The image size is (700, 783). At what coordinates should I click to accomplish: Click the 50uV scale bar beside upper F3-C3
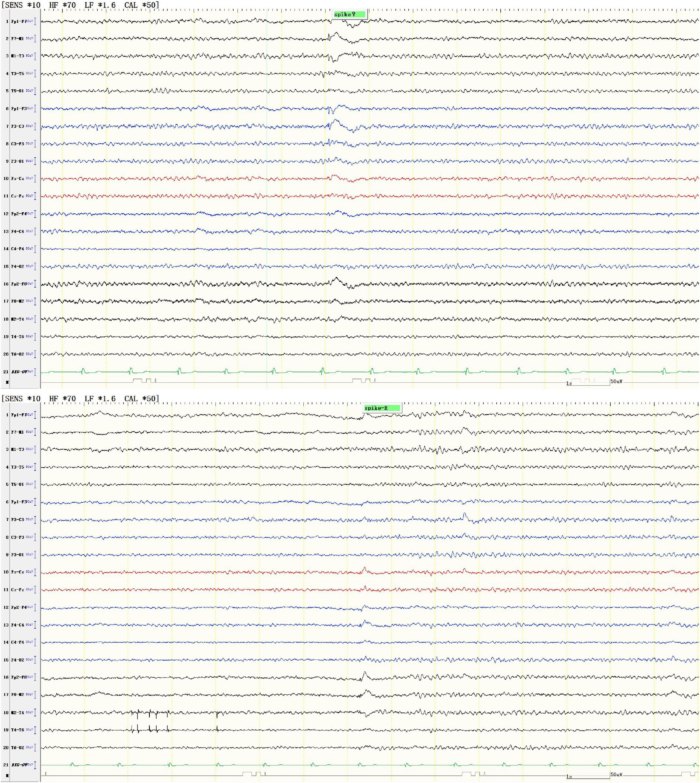click(x=35, y=126)
